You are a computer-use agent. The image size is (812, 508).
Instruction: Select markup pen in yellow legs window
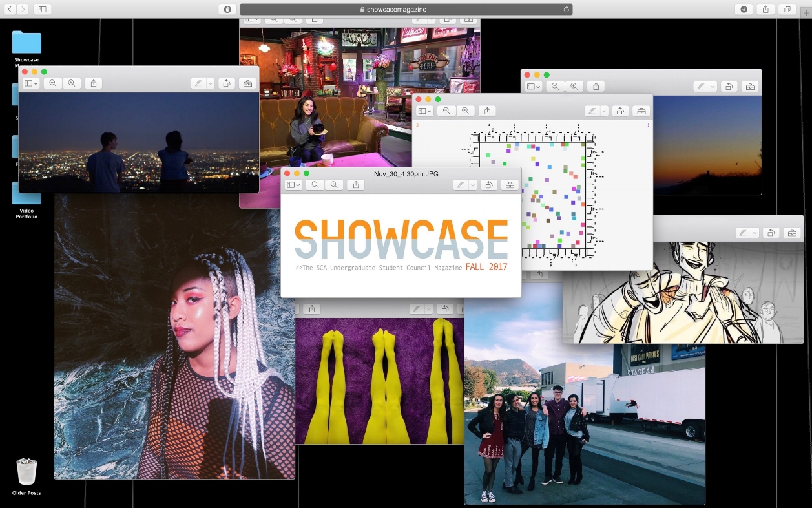417,309
